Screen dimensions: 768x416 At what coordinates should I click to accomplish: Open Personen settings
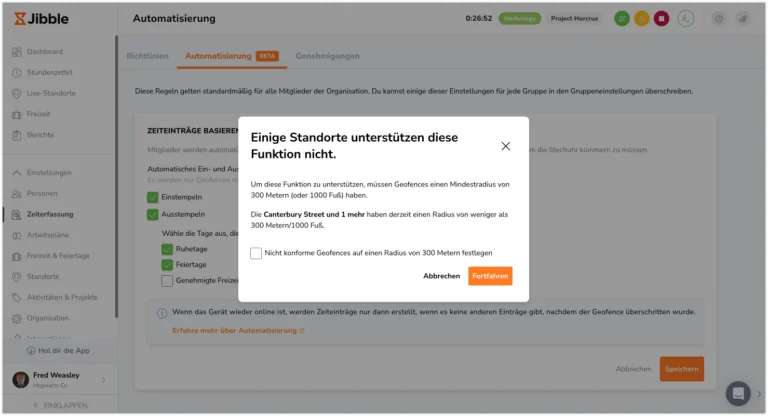tap(42, 193)
